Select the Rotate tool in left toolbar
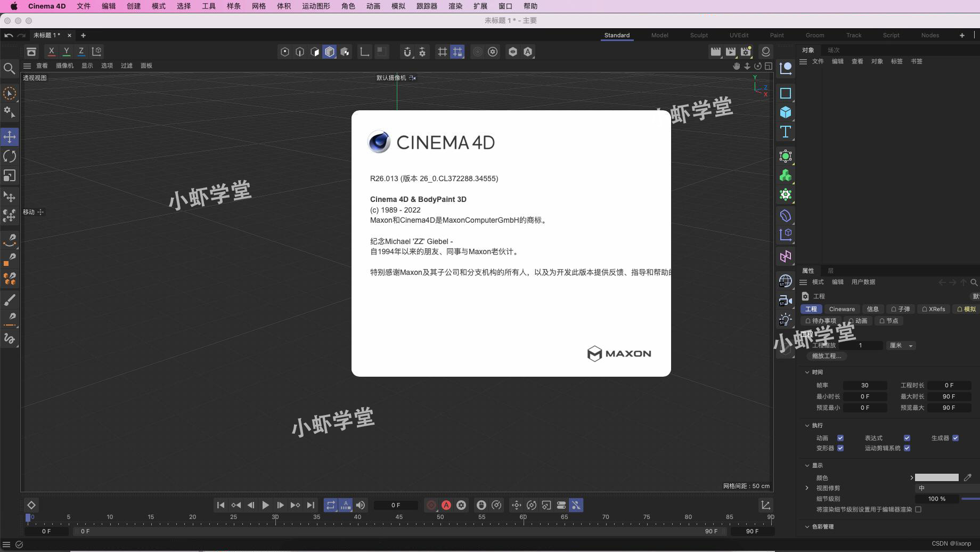The height and width of the screenshot is (552, 980). tap(10, 156)
